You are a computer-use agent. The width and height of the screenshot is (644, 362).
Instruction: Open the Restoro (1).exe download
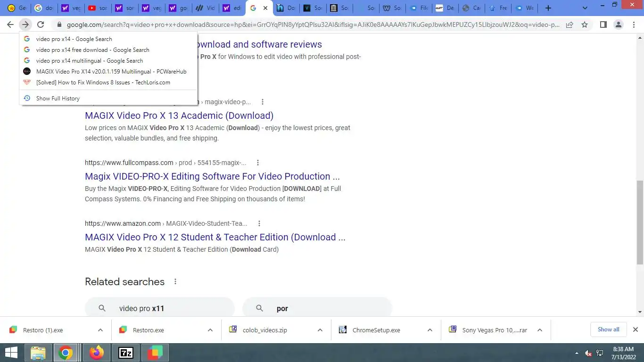point(43,330)
